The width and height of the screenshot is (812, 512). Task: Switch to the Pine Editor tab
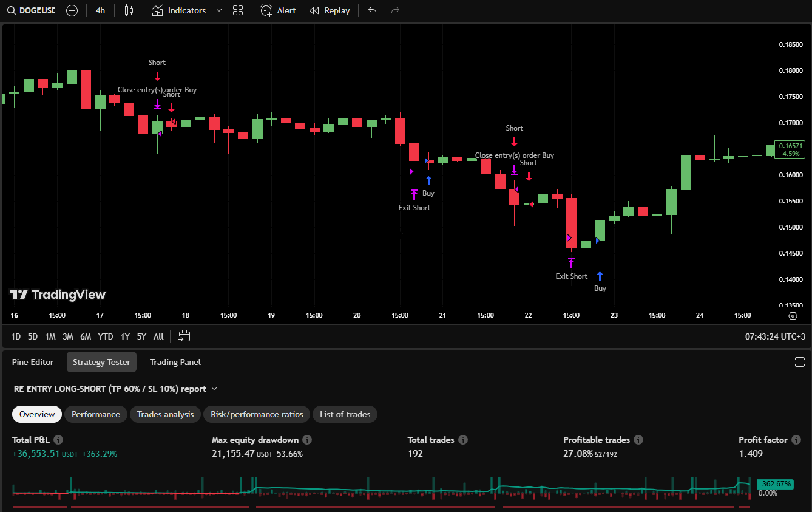coord(33,362)
